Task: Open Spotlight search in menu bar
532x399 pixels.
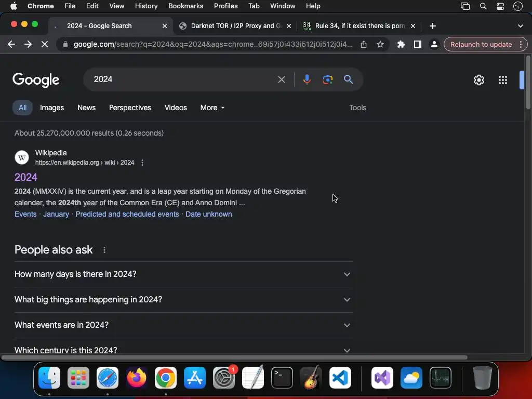Action: pyautogui.click(x=483, y=6)
